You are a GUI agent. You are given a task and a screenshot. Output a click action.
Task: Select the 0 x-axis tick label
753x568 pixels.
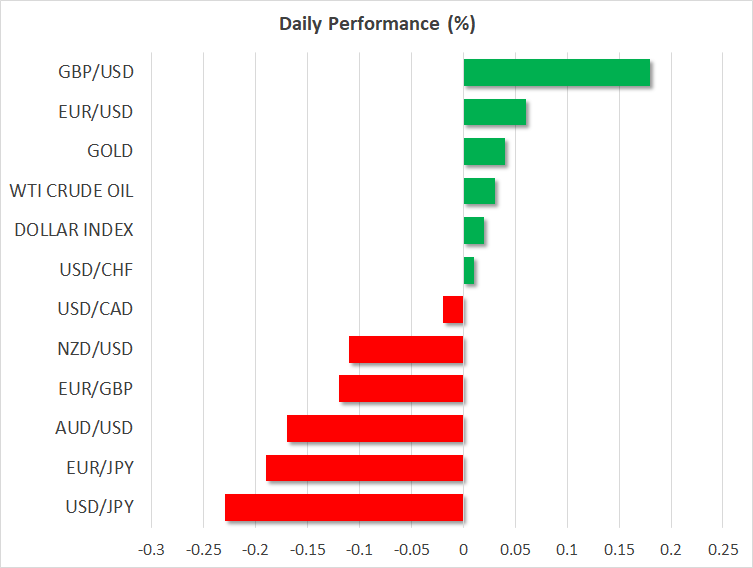tap(463, 549)
